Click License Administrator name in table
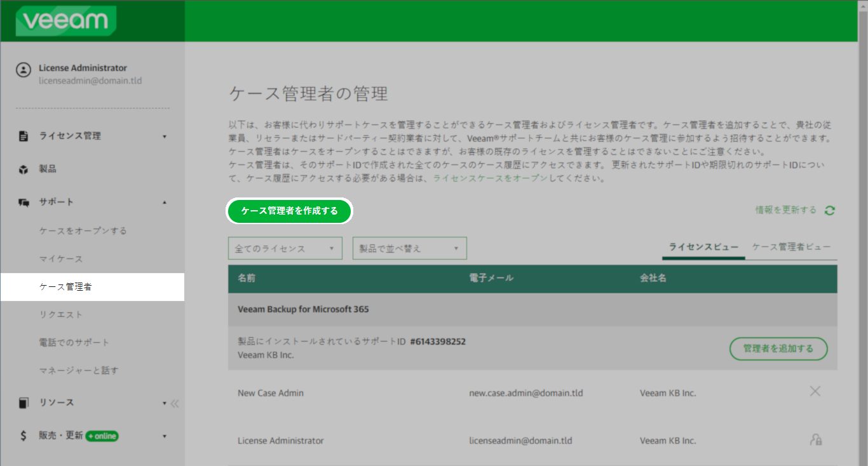Viewport: 868px width, 466px height. point(281,441)
